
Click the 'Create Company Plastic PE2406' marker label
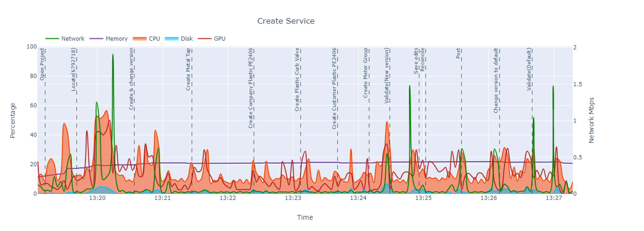[x=251, y=88]
